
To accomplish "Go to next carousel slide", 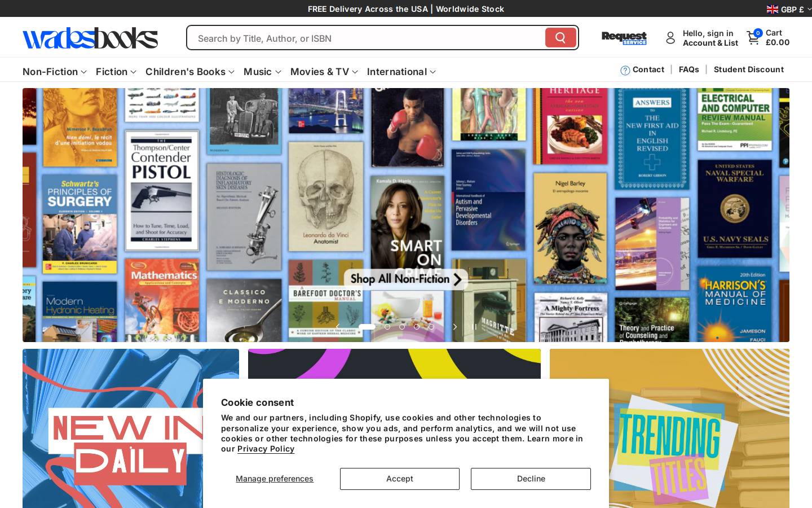I will click(x=455, y=327).
